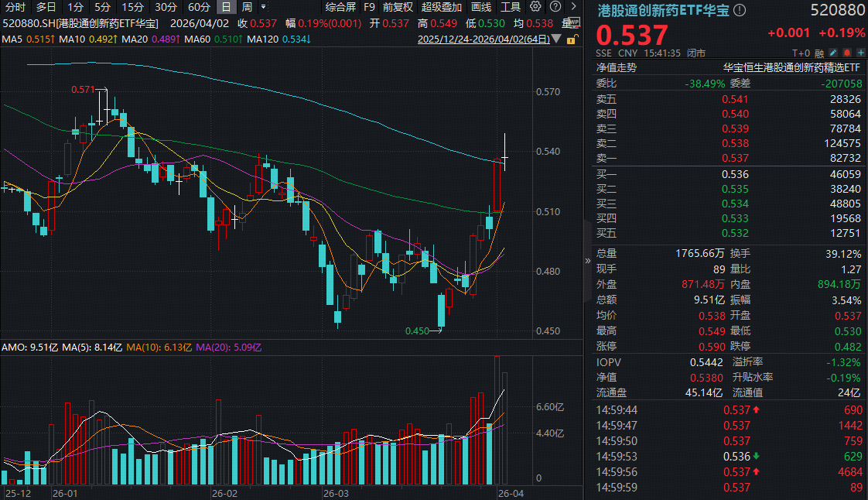
Task: Toggle the date range lock icon
Action: 572,39
